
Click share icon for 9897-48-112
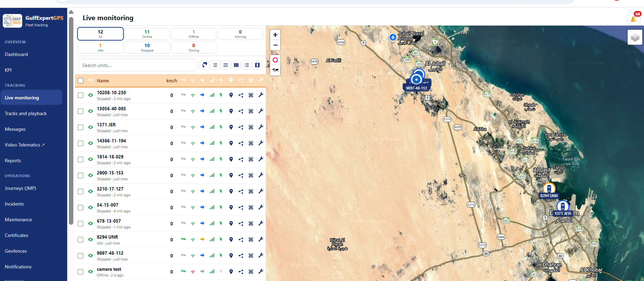click(241, 255)
